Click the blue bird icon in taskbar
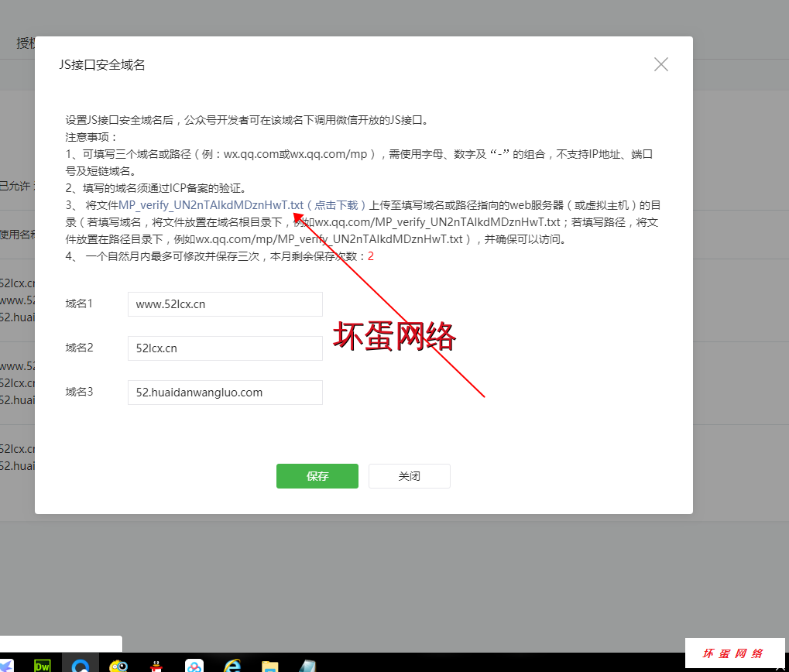 coord(6,666)
